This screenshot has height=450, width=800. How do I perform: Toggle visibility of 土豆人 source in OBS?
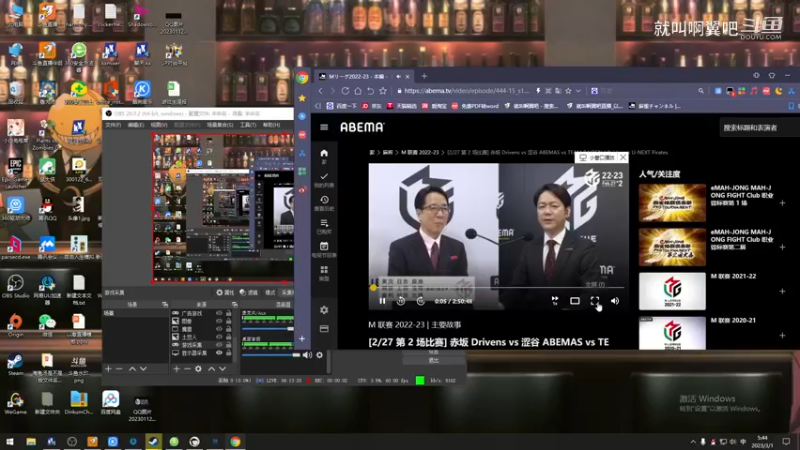pos(219,337)
